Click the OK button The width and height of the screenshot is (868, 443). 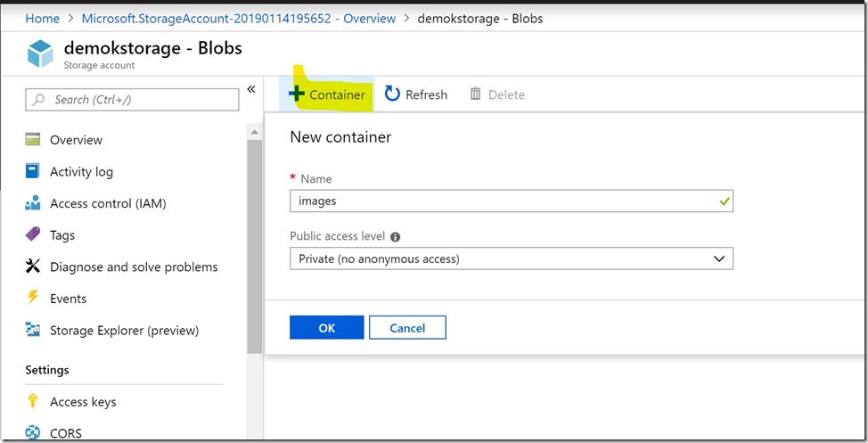point(326,327)
